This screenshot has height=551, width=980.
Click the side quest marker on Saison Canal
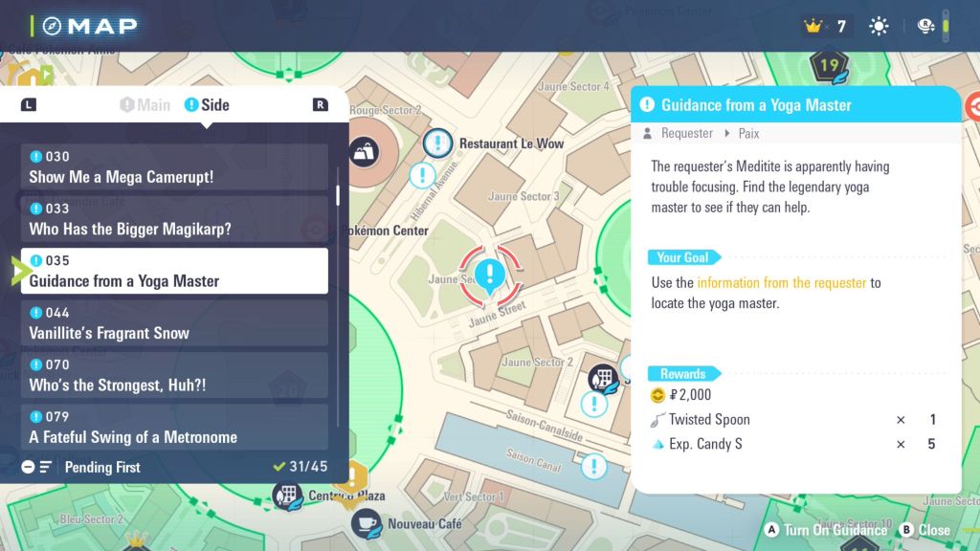(594, 467)
